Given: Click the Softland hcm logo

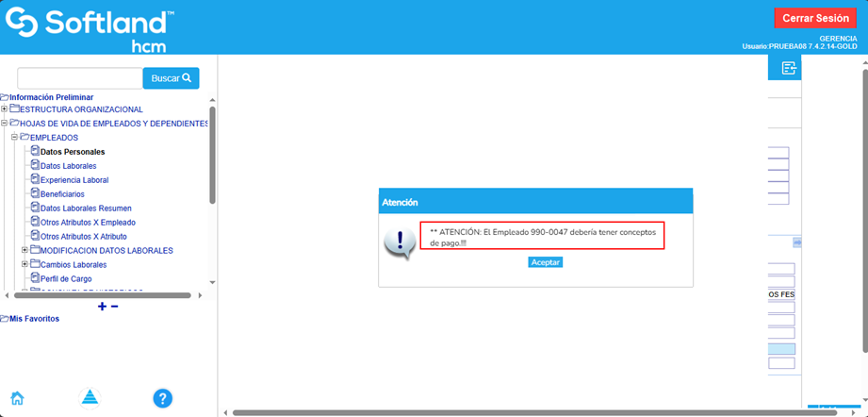Looking at the screenshot, I should click(x=90, y=29).
